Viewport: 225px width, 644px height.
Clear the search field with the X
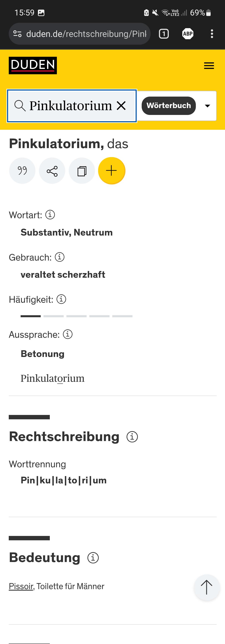(121, 106)
